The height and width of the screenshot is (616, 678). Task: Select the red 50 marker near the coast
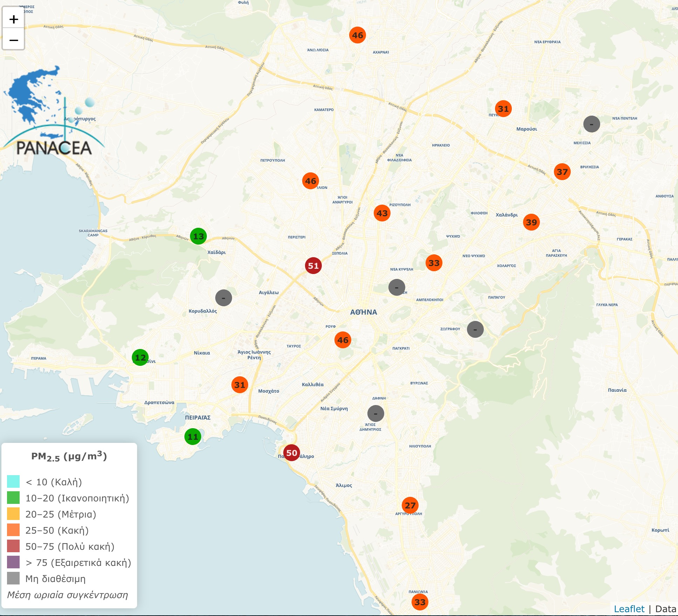[291, 453]
